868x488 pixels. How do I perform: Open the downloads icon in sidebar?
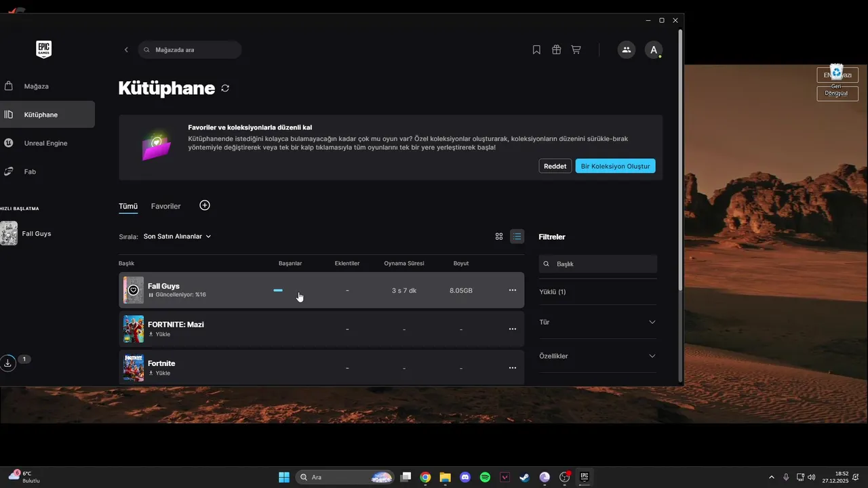tap(7, 363)
